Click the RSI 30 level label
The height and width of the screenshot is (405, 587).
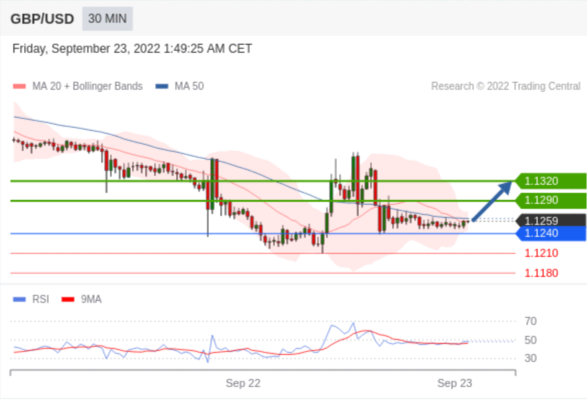tap(530, 358)
